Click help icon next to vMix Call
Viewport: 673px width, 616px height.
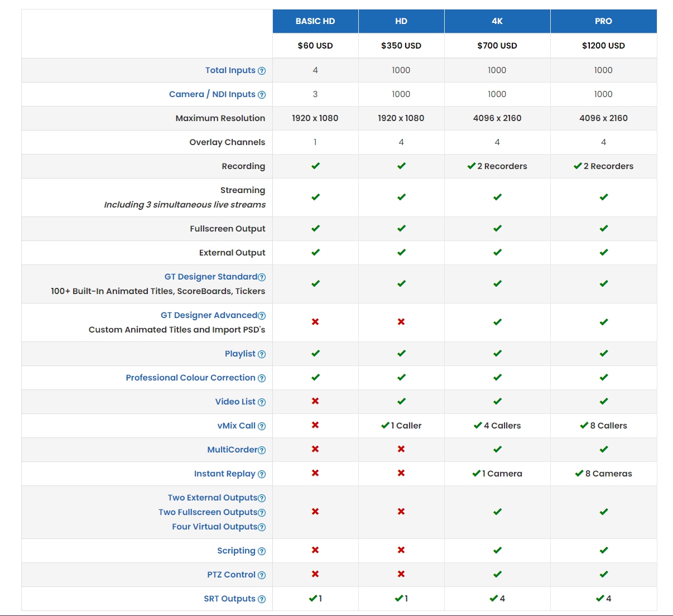262,426
